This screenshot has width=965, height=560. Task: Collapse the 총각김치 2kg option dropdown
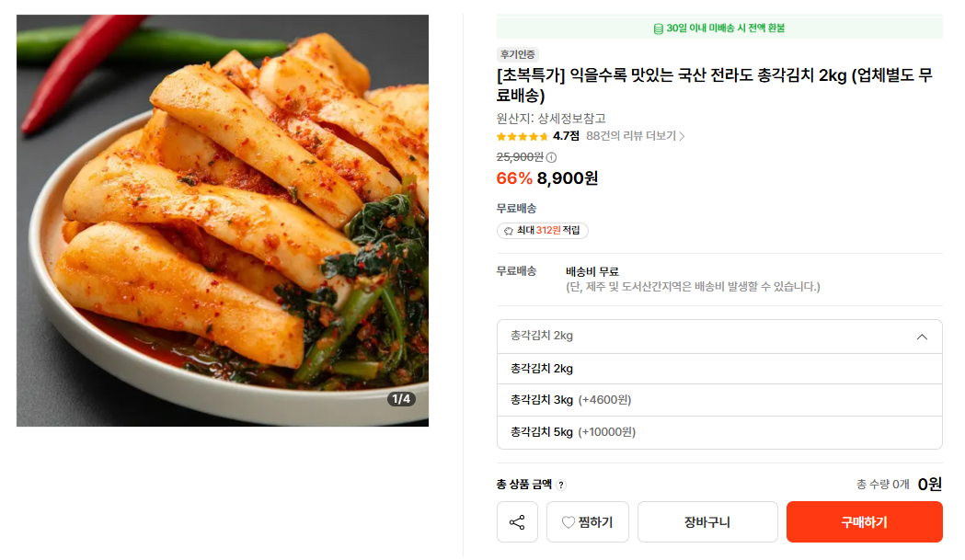tap(719, 337)
